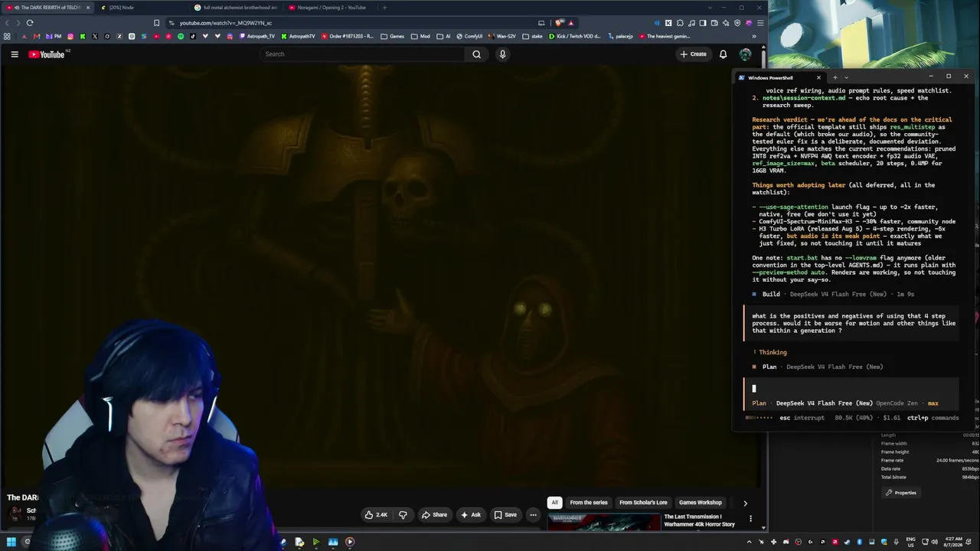Open YouTube notifications bell
Image resolution: width=980 pixels, height=551 pixels.
pos(723,54)
